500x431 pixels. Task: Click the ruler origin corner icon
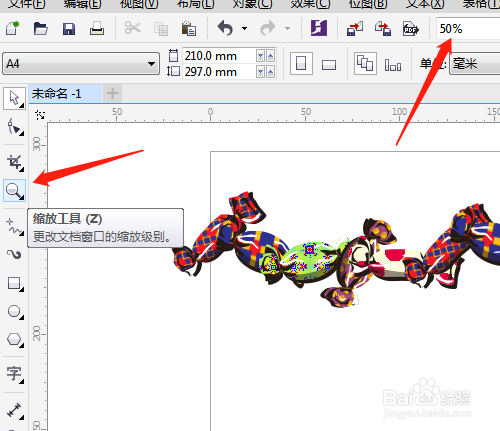click(40, 115)
